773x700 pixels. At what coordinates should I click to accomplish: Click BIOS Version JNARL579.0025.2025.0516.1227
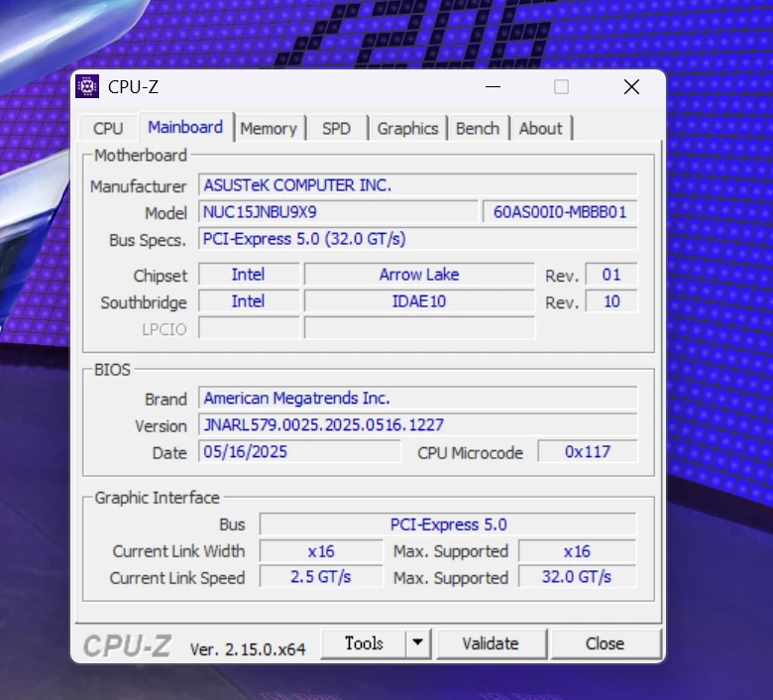[417, 424]
